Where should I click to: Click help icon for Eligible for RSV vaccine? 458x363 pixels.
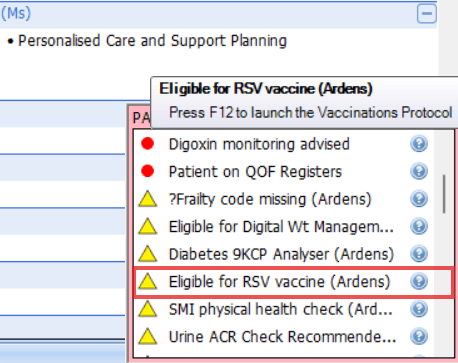point(419,281)
